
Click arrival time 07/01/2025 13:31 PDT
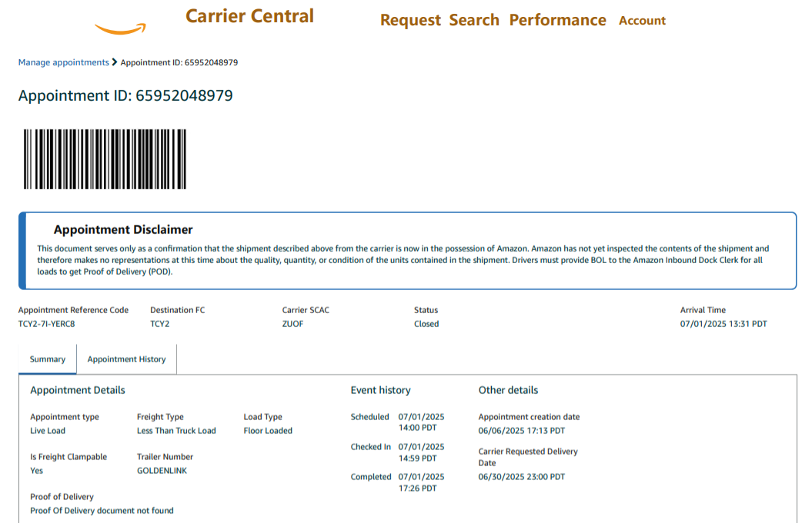point(723,324)
